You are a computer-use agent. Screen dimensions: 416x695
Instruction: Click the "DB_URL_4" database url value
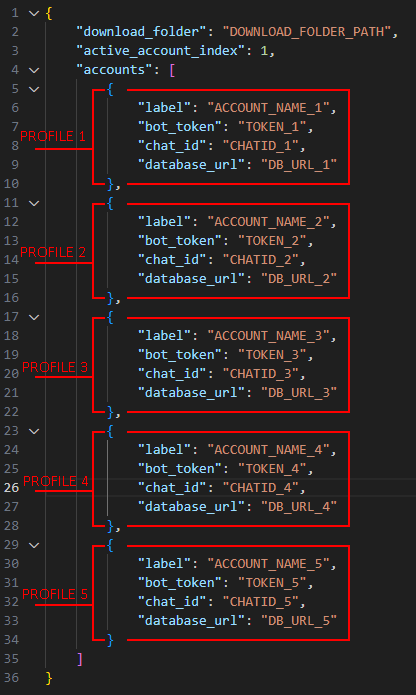[x=299, y=507]
